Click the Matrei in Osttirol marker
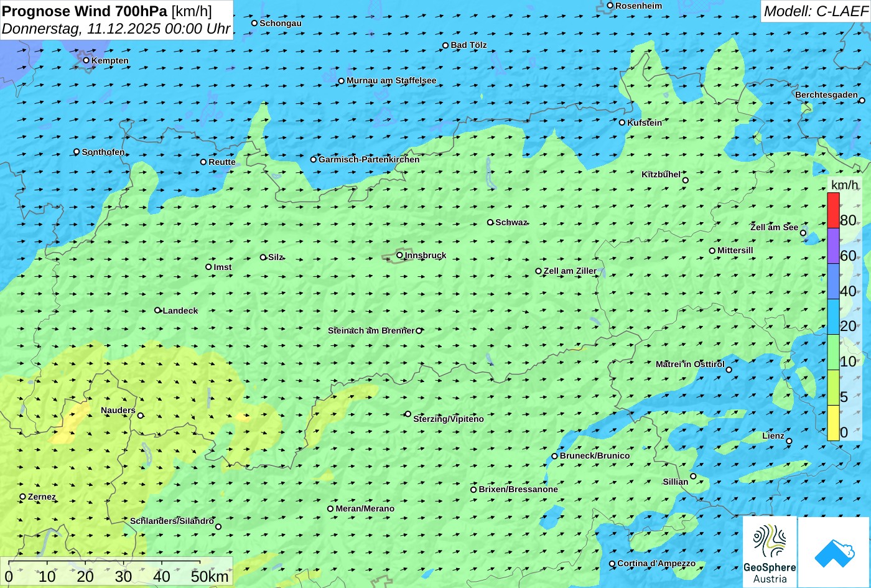The image size is (871, 588). pyautogui.click(x=729, y=370)
